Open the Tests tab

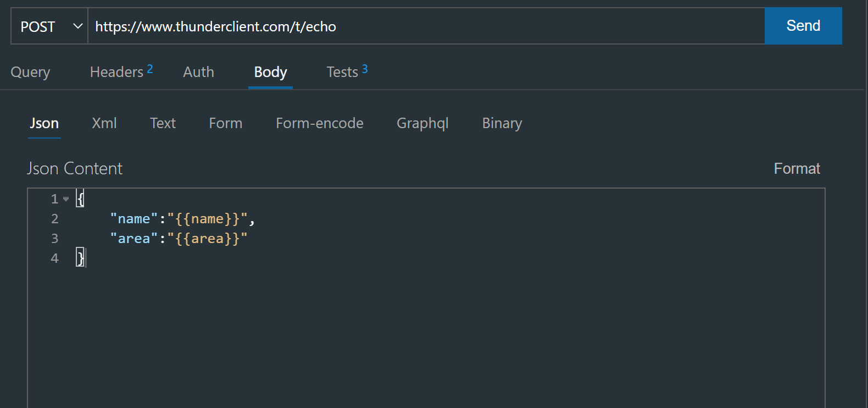(x=347, y=72)
